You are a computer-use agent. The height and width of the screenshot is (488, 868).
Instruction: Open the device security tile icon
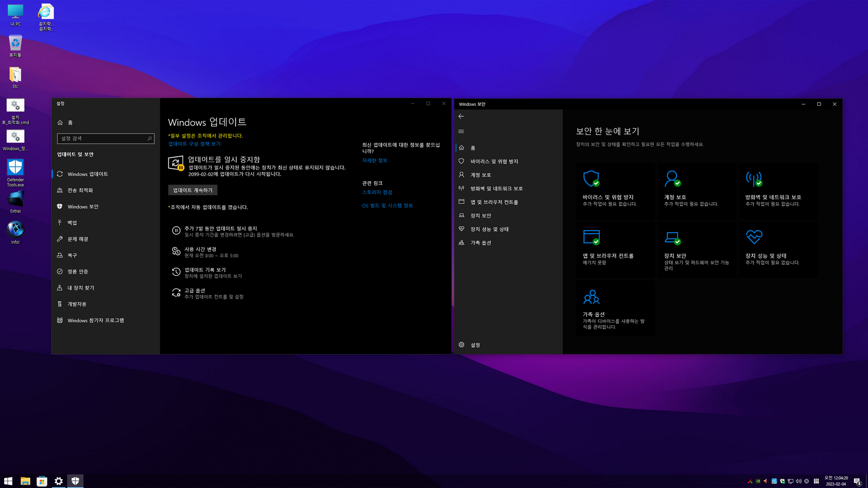672,238
